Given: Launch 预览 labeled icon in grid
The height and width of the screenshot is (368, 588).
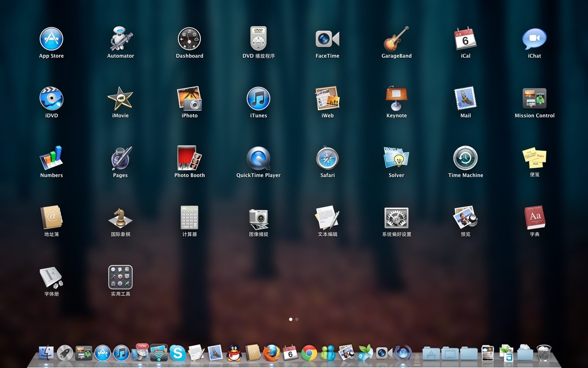Looking at the screenshot, I should click(x=465, y=218).
